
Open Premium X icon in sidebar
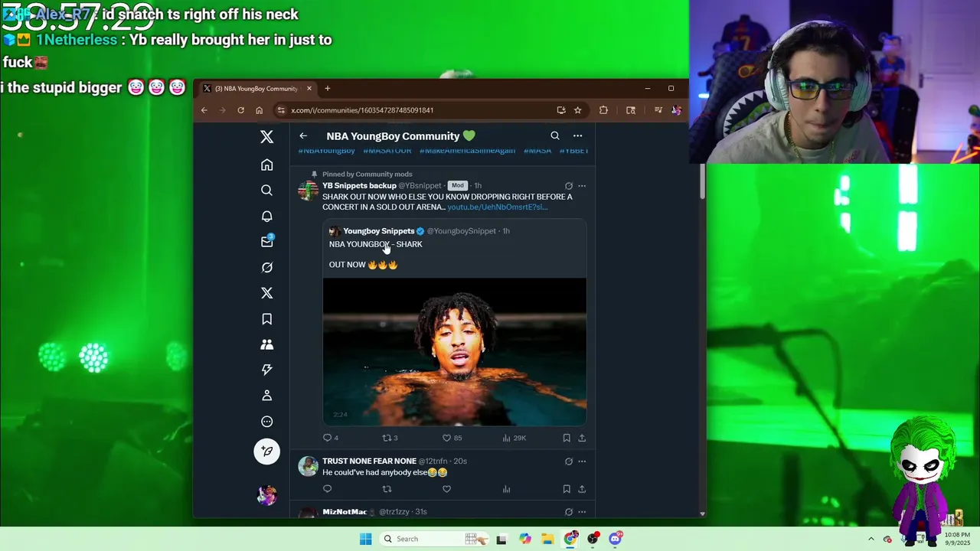[x=266, y=293]
